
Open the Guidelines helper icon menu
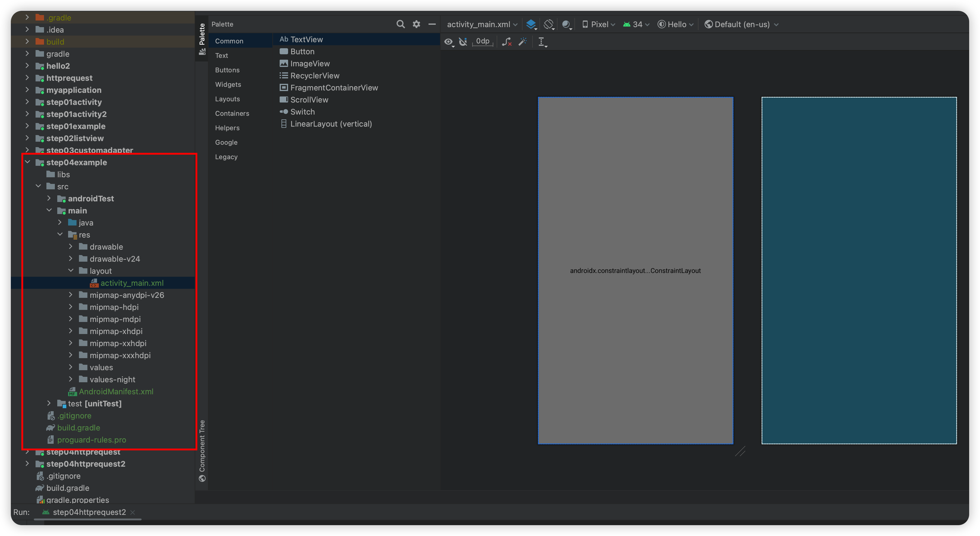[542, 42]
